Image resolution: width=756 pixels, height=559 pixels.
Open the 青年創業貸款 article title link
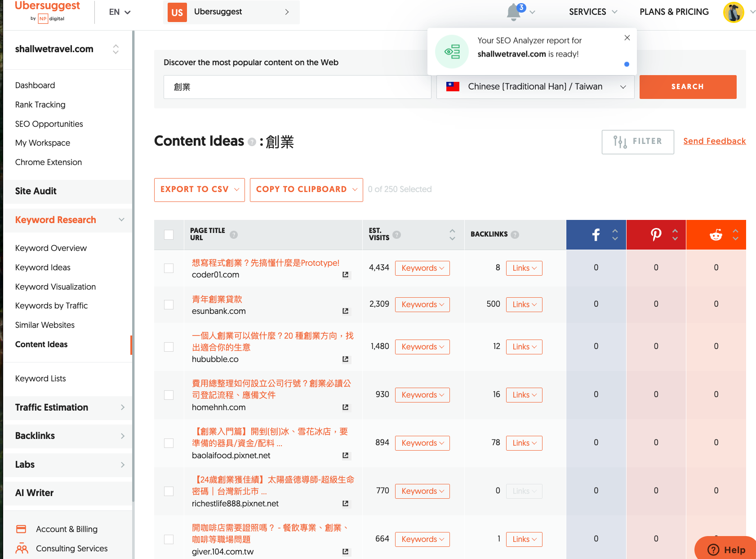click(x=217, y=299)
